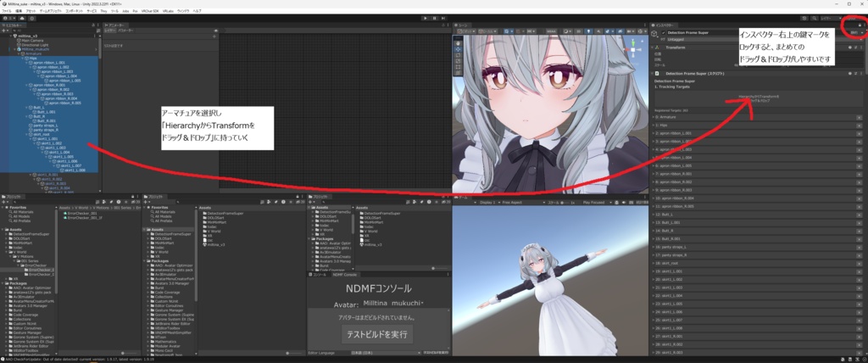
Task: Click the cloud services icon
Action: (22, 19)
